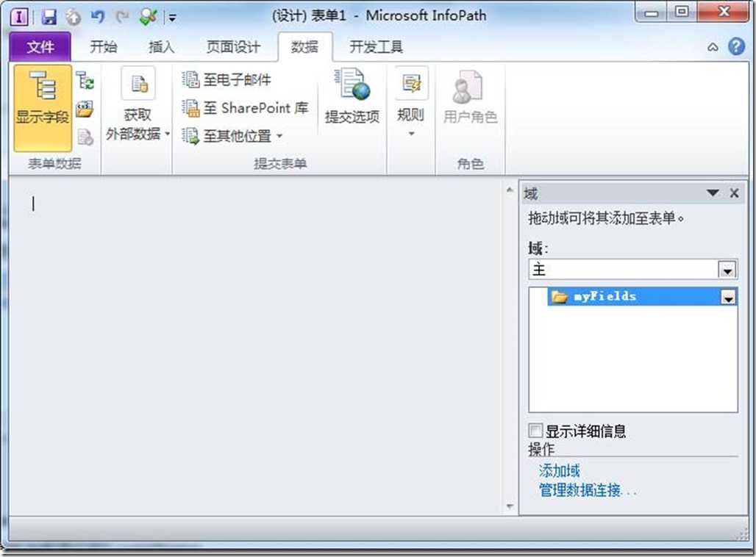Image resolution: width=756 pixels, height=557 pixels.
Task: Click the 获取外部数据 icon
Action: click(x=138, y=83)
